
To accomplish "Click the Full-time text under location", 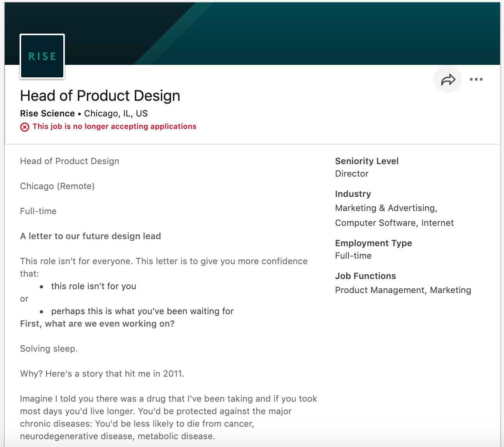I will tap(38, 211).
